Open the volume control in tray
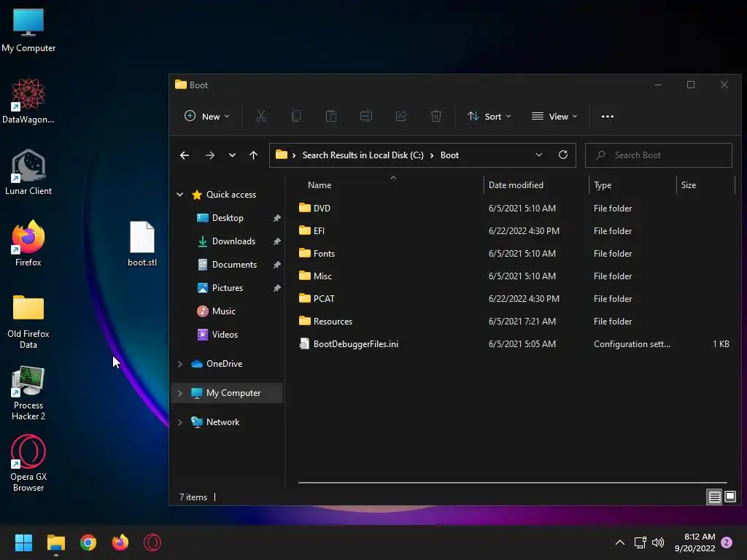747x560 pixels. (x=658, y=542)
